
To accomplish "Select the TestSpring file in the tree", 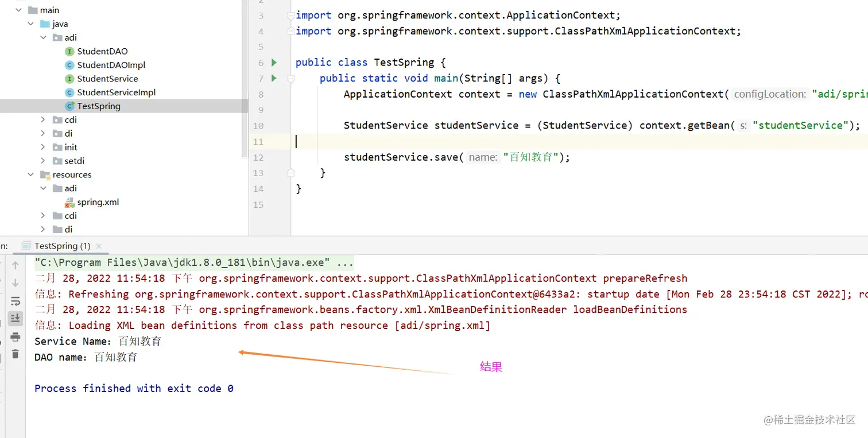I will click(99, 106).
